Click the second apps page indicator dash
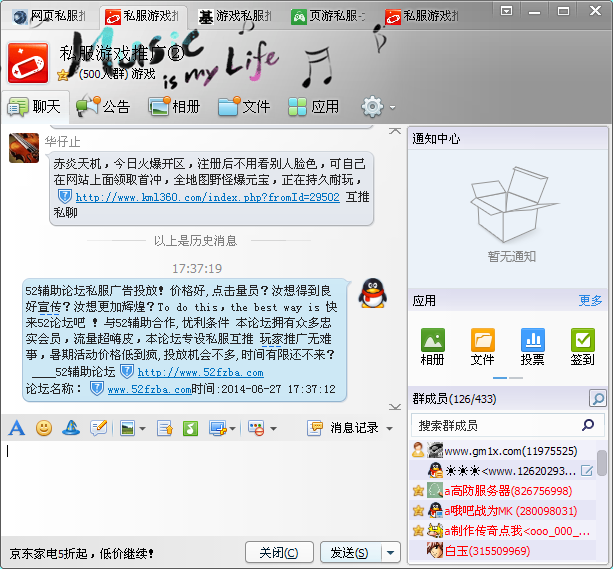The width and height of the screenshot is (613, 569). (x=516, y=378)
